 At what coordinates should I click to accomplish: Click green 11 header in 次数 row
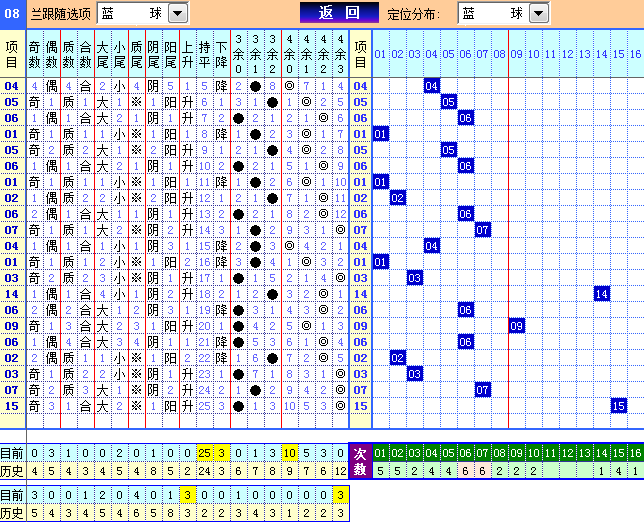[x=551, y=453]
